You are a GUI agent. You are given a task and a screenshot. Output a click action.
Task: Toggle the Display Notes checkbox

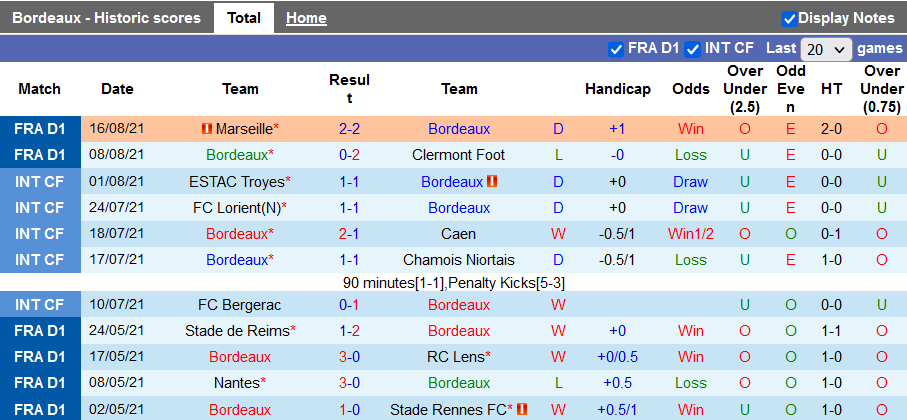coord(789,18)
